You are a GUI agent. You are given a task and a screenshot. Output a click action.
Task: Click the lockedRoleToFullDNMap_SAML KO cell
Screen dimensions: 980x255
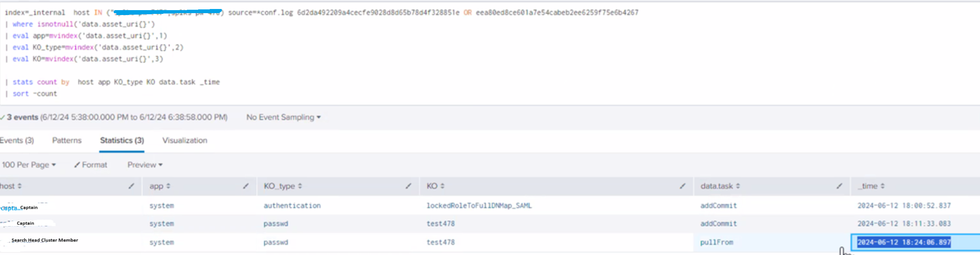tap(479, 205)
